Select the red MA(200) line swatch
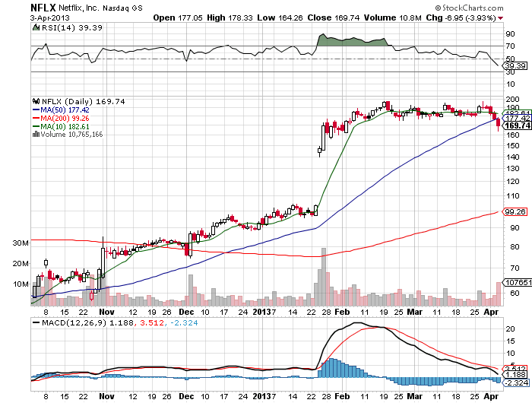Viewport: 532px width, 403px height. 36,118
